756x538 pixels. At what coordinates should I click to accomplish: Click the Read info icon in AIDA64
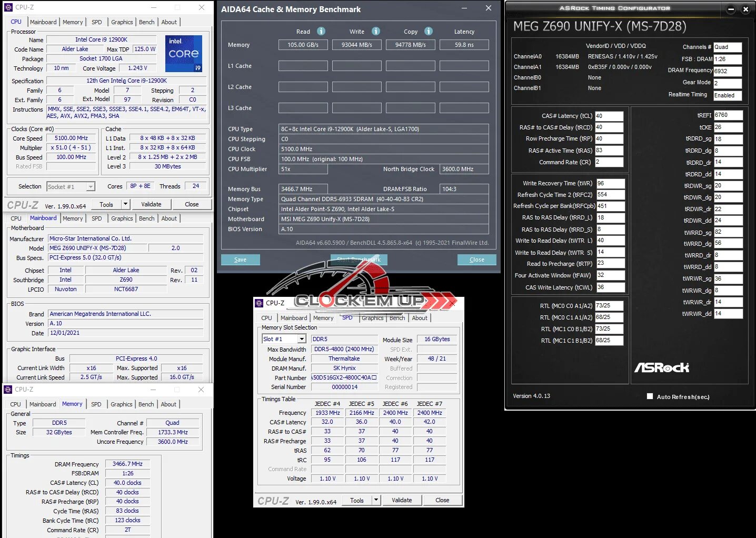(x=321, y=31)
